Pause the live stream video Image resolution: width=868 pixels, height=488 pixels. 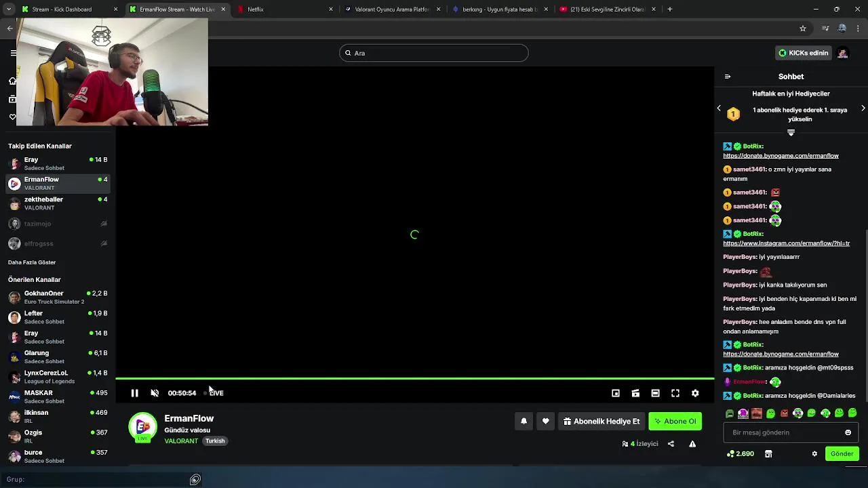click(134, 393)
